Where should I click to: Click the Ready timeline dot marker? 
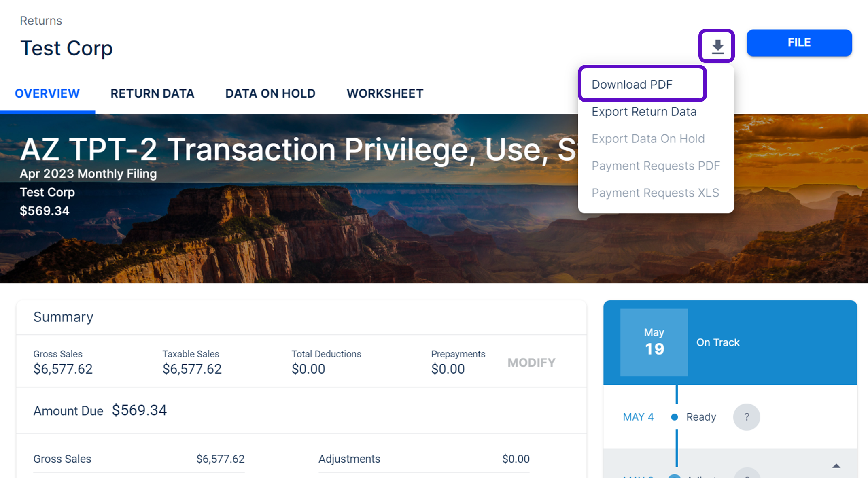click(x=674, y=417)
